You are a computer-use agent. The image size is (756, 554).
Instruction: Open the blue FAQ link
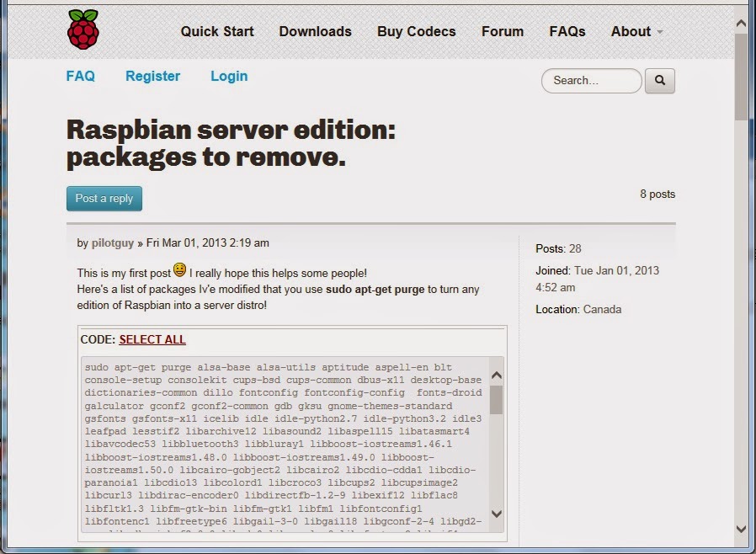pos(81,76)
